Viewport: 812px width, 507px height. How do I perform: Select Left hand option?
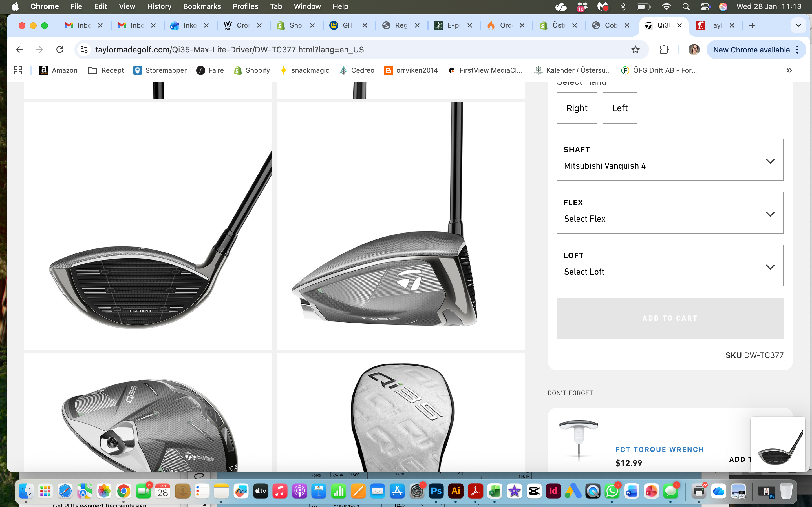619,108
